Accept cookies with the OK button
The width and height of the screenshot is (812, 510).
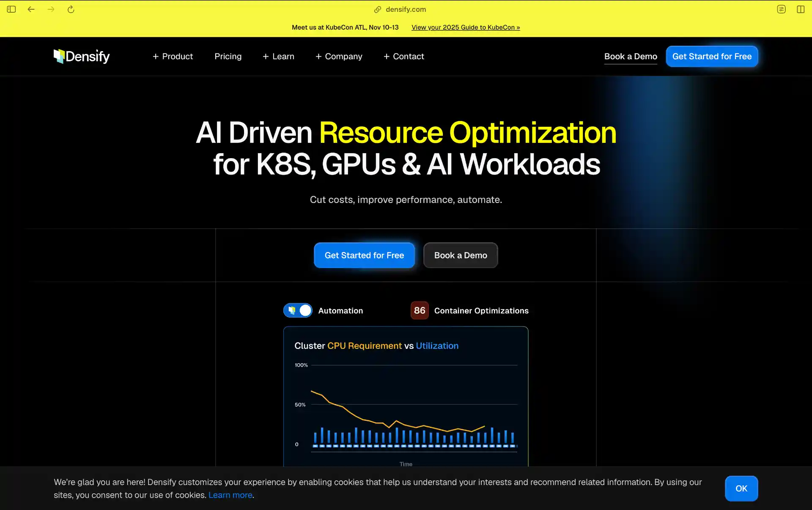pos(741,488)
